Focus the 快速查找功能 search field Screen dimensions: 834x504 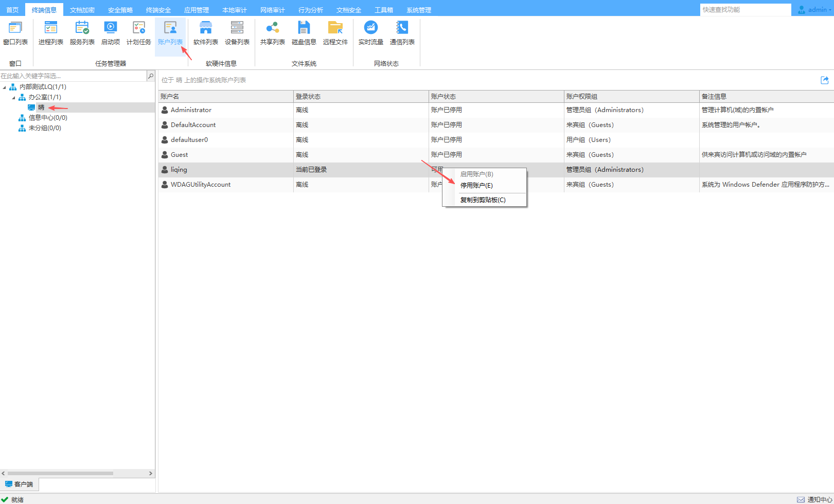744,10
